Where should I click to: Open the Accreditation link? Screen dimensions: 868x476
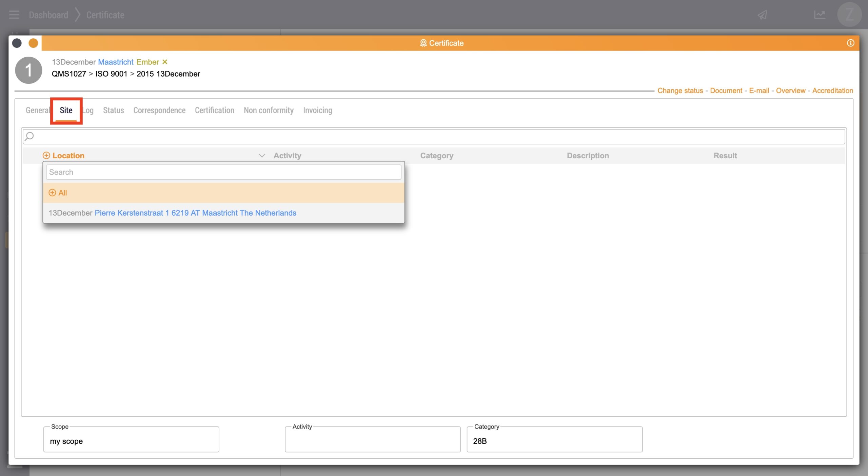(x=832, y=91)
